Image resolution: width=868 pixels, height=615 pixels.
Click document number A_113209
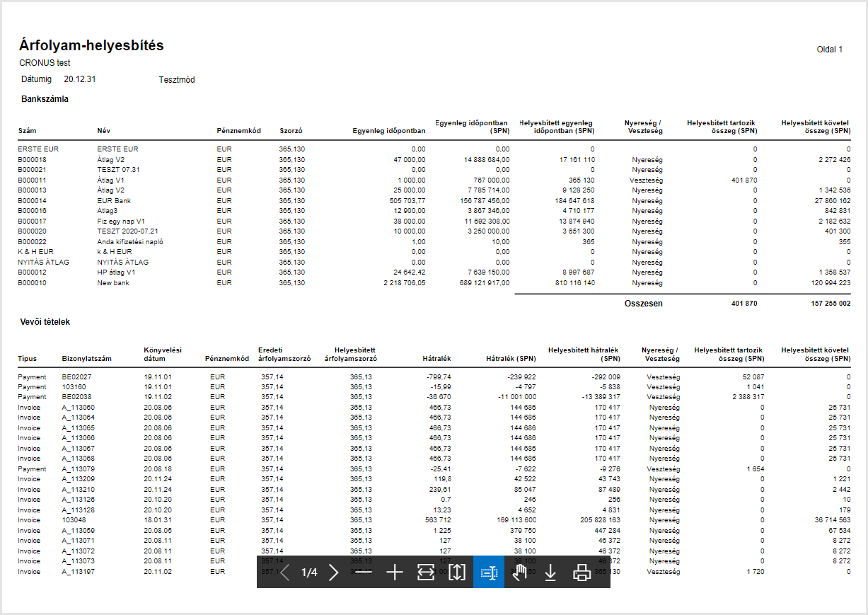79,478
